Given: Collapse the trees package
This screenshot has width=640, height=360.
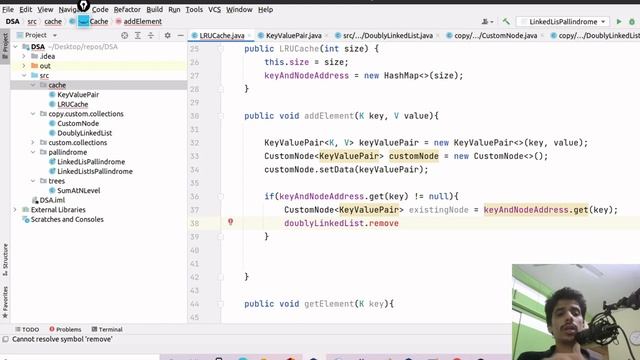Looking at the screenshot, I should [x=33, y=181].
